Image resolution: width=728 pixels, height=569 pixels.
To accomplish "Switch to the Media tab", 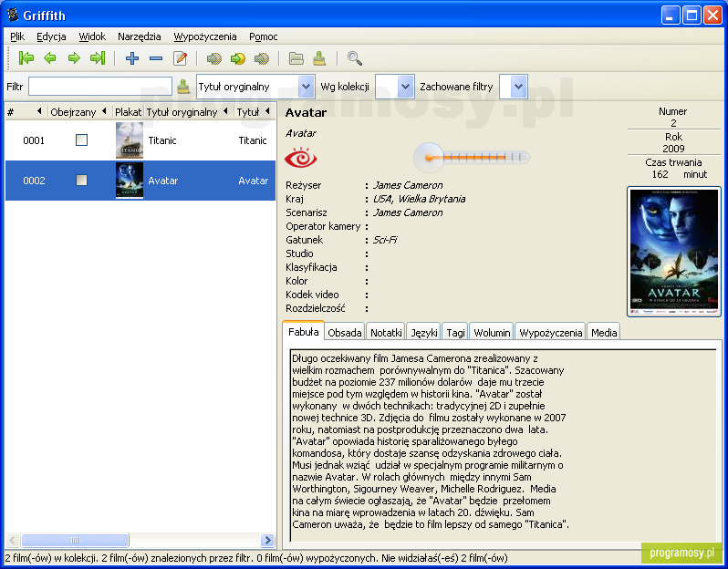I will coord(604,333).
